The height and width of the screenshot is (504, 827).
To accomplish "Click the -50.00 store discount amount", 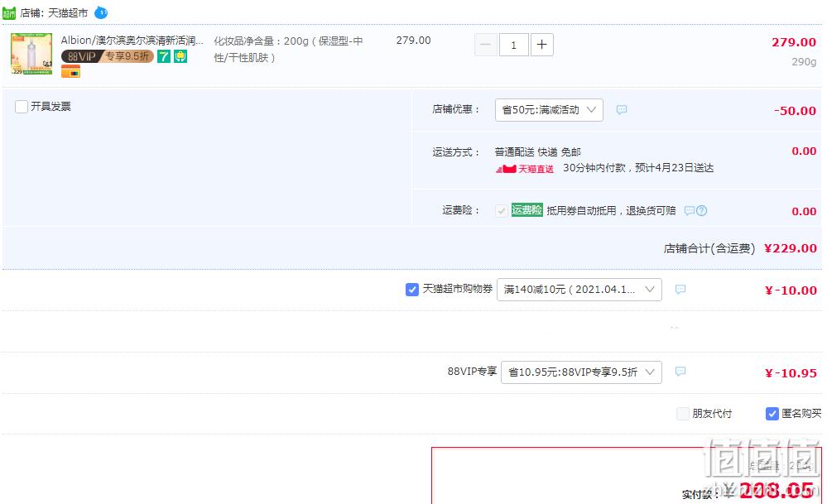I will click(795, 111).
